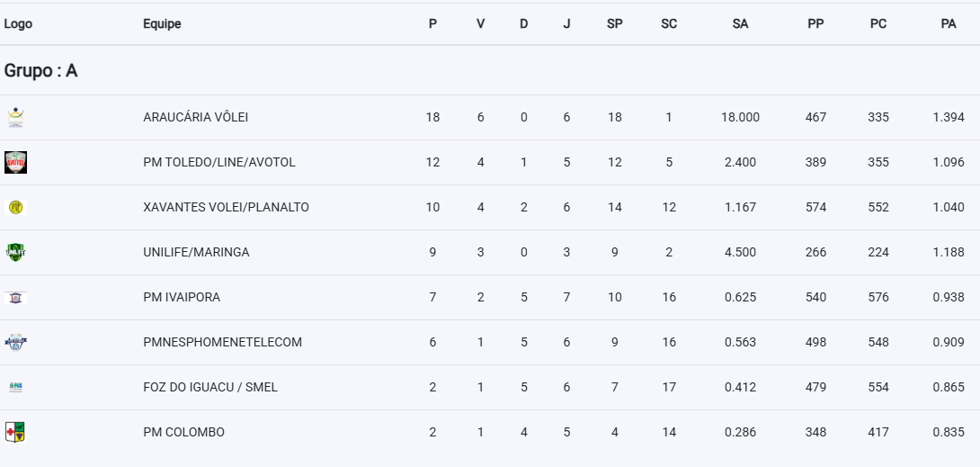Select the FOZ DO IGUACU / SMEL team
Screen dimensions: 980x467
coord(210,388)
